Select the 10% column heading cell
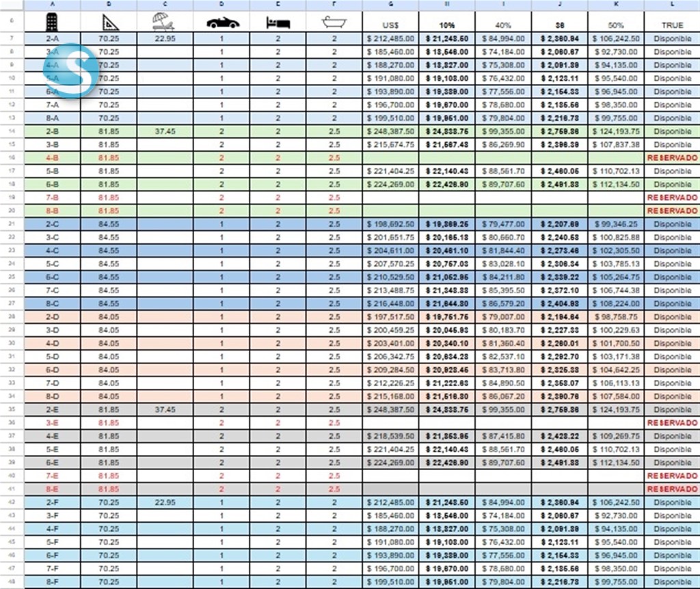Screen dimensions: 700x589 [x=447, y=25]
